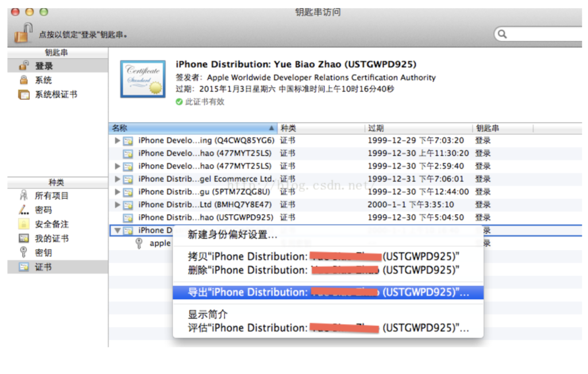Click the magnifier icon in search box
The width and height of the screenshot is (588, 374).
coord(502,34)
